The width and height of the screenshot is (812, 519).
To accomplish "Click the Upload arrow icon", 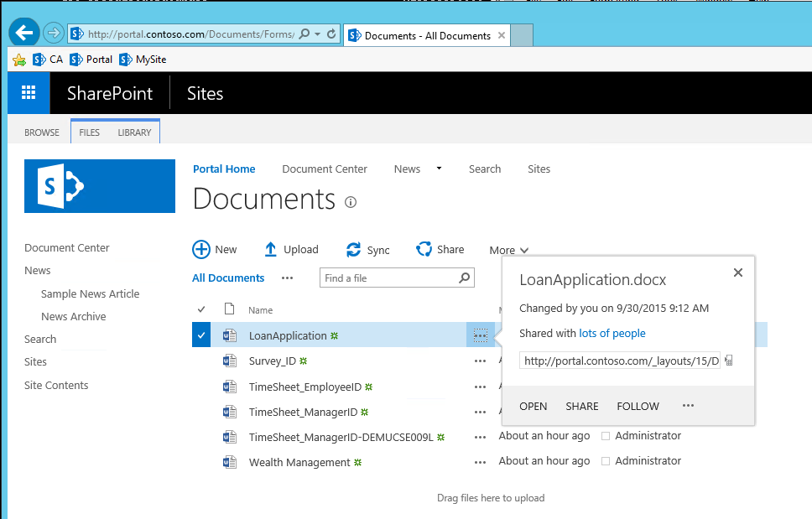I will click(x=270, y=249).
